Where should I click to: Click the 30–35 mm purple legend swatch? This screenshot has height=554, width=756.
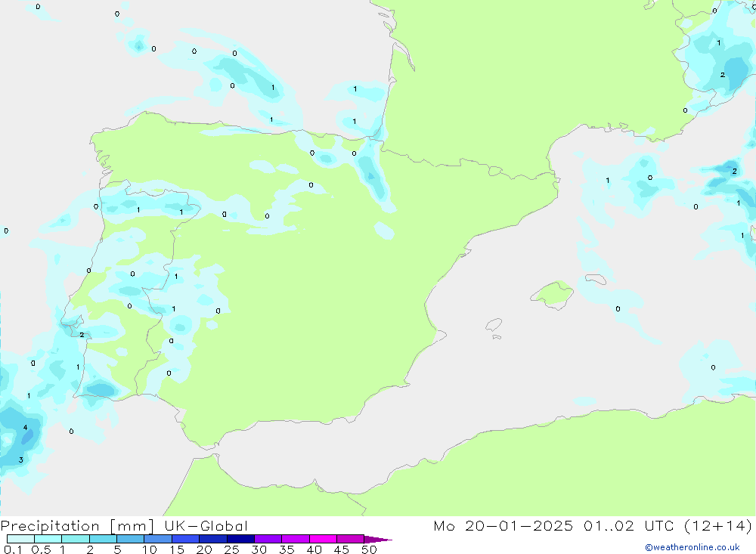click(268, 539)
